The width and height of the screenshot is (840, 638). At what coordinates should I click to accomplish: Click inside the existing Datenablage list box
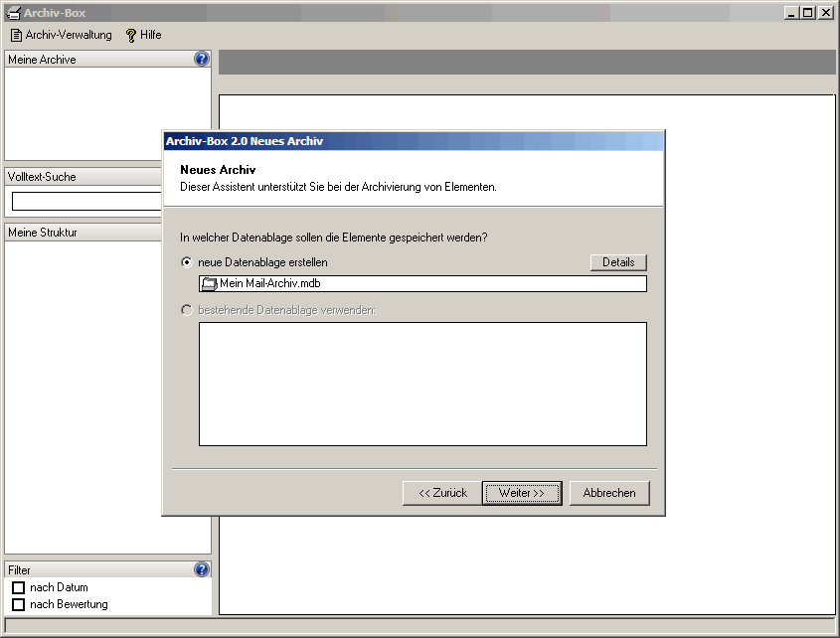(422, 384)
